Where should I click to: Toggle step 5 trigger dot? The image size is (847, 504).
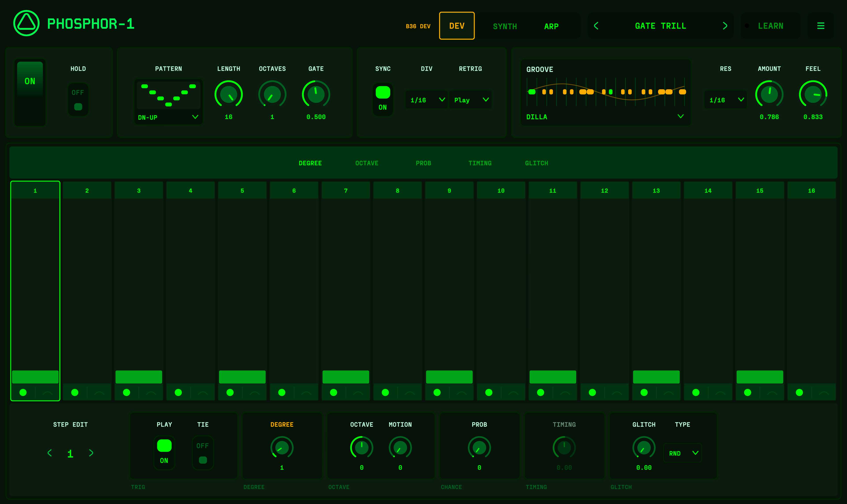click(x=230, y=392)
